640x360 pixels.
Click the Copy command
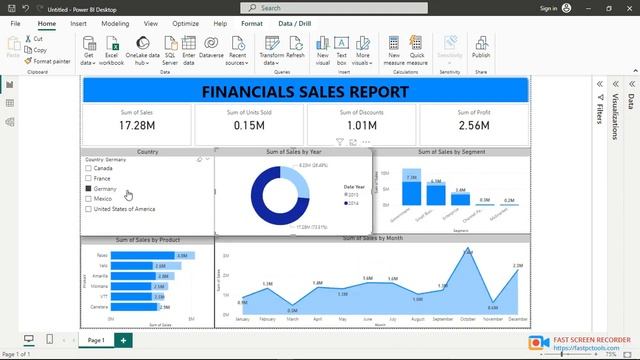(x=36, y=50)
